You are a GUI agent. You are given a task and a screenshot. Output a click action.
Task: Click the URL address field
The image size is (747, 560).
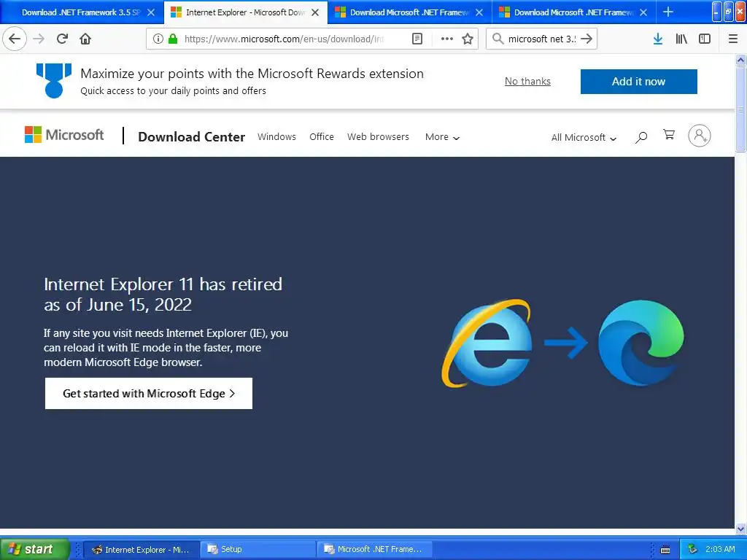pos(284,39)
